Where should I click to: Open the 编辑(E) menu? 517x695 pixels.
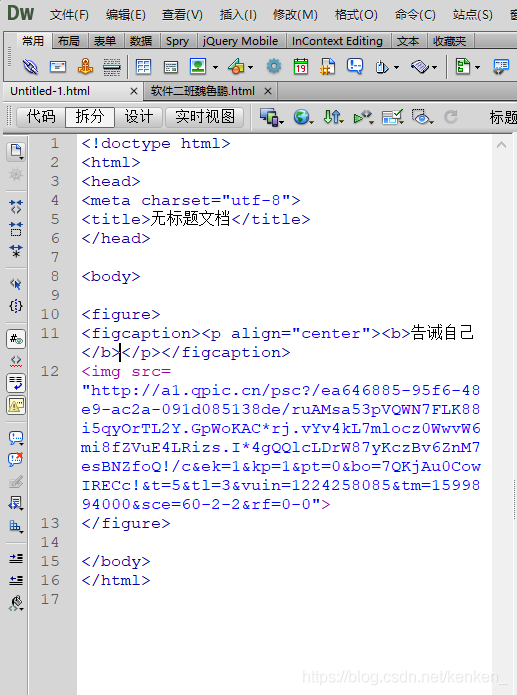tap(125, 15)
